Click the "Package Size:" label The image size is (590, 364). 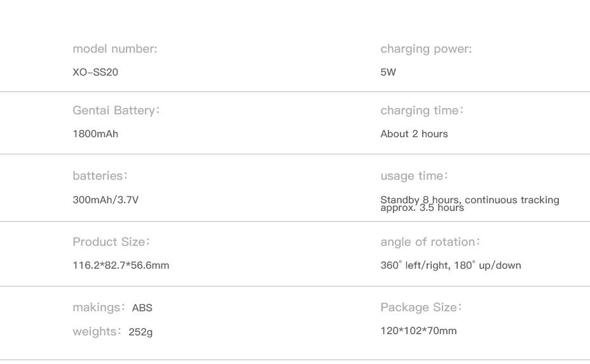pos(421,307)
